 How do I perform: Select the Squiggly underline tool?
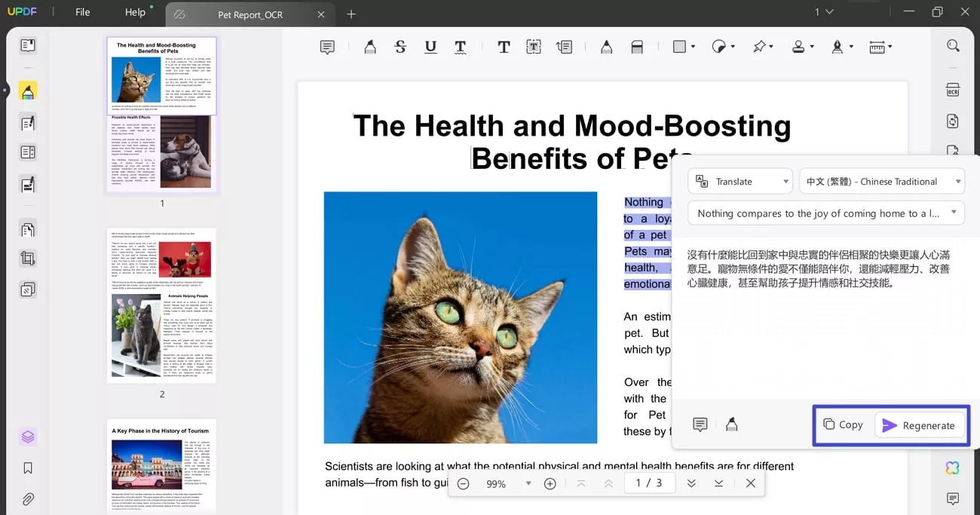pyautogui.click(x=461, y=47)
